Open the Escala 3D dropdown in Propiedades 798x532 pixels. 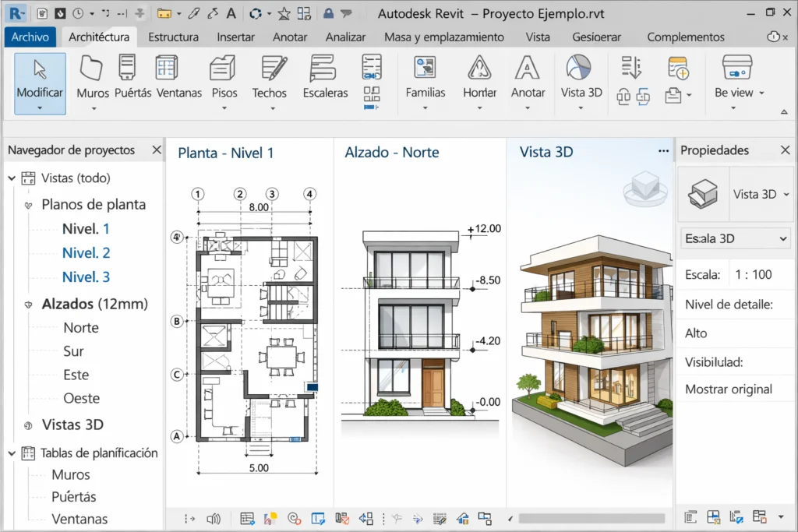click(x=734, y=238)
